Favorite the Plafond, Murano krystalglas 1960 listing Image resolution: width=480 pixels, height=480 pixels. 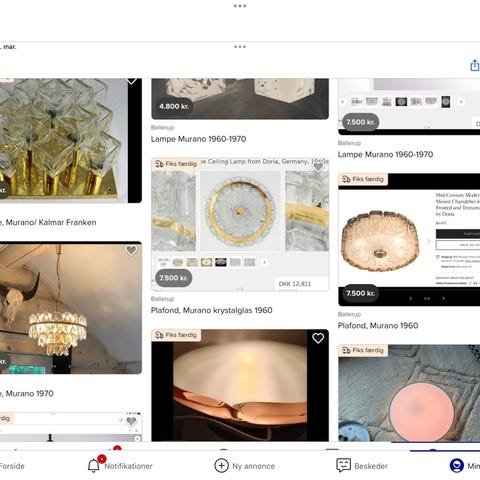[x=318, y=166]
